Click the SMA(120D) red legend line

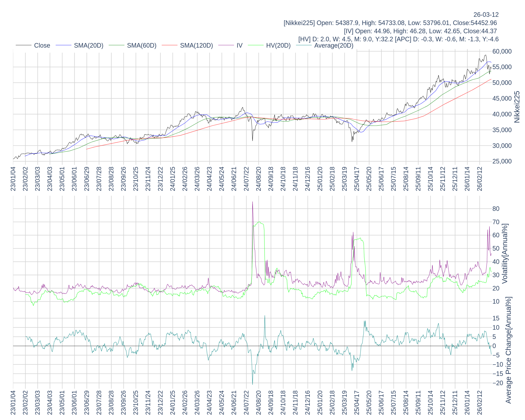pos(169,45)
